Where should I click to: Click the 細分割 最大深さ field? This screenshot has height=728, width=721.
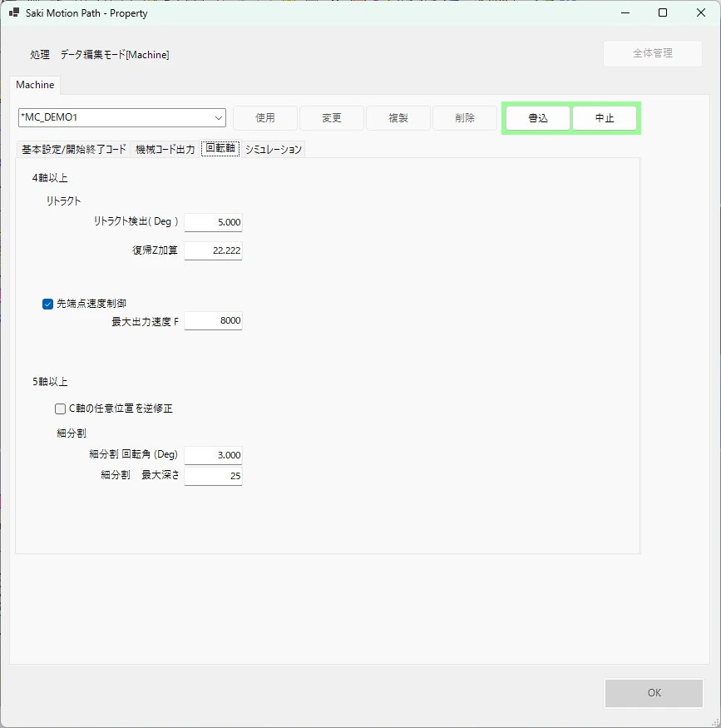213,477
